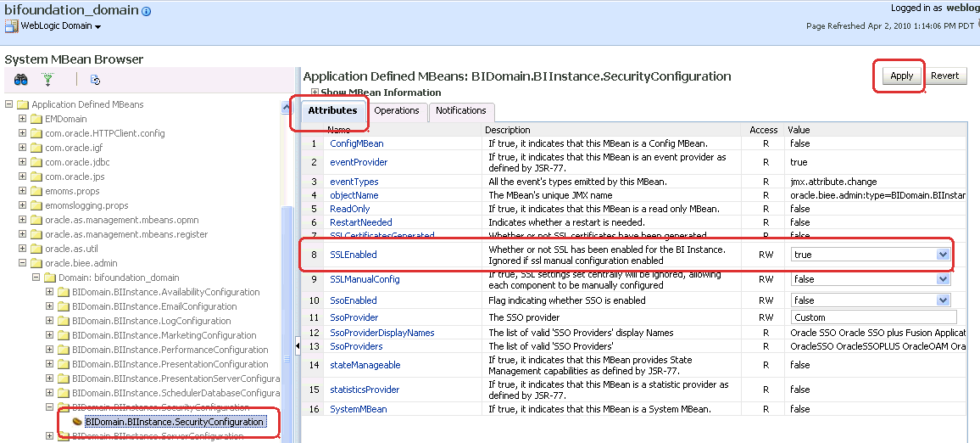Screen dimensions: 980x443
Task: Collapse the left pane splitter arrow
Action: (298, 345)
